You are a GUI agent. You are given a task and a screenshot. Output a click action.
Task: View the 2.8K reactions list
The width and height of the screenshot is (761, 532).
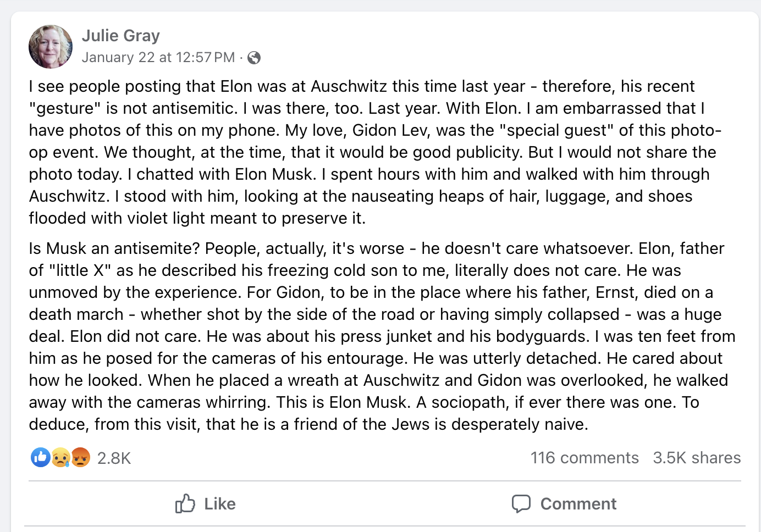click(x=114, y=457)
